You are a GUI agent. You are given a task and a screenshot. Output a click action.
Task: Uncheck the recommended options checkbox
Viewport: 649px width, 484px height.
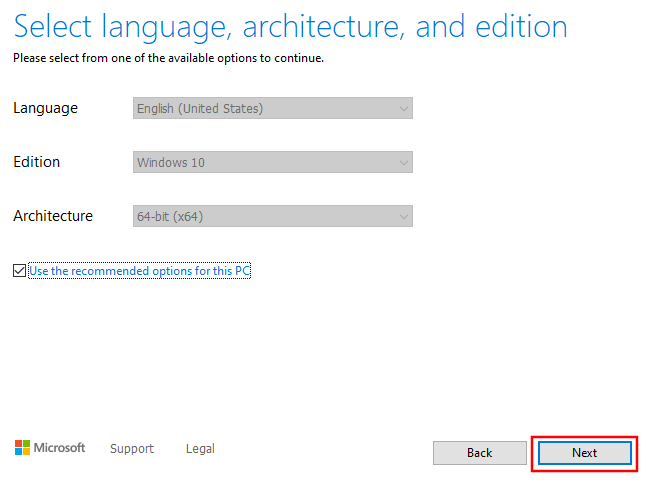(19, 271)
